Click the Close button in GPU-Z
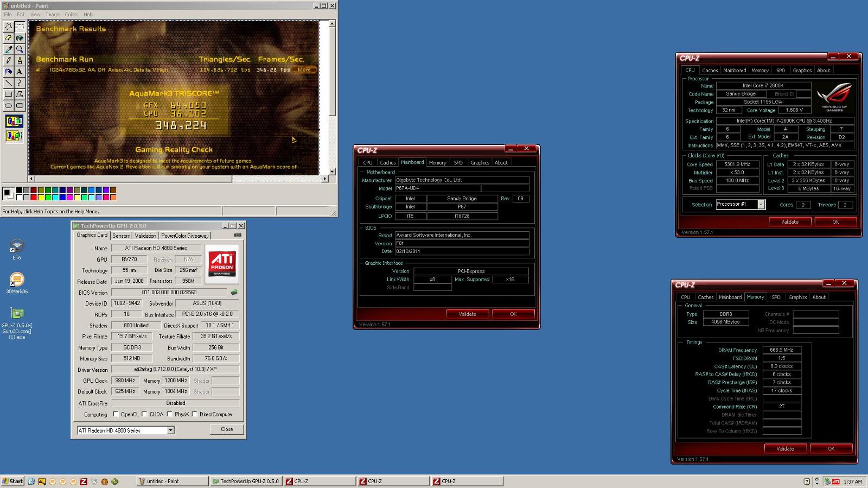The image size is (868, 488). pyautogui.click(x=227, y=429)
